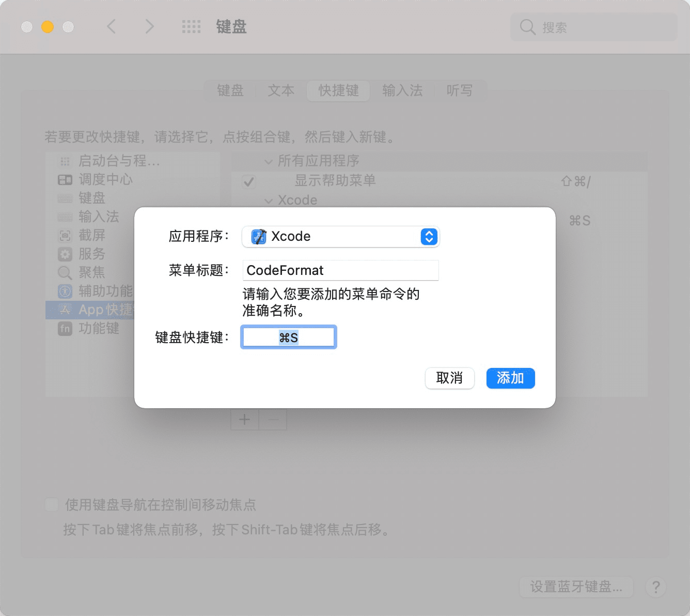
Task: Click the 取消 button
Action: click(x=449, y=378)
